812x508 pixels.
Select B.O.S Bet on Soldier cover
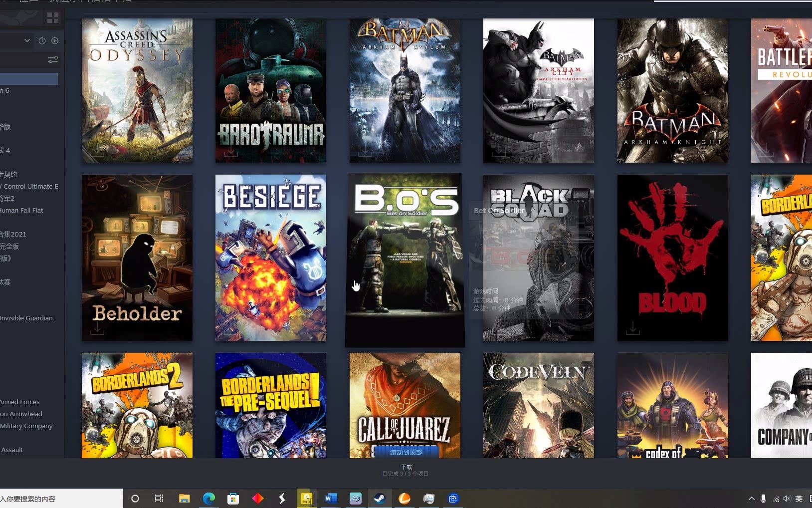pyautogui.click(x=405, y=260)
